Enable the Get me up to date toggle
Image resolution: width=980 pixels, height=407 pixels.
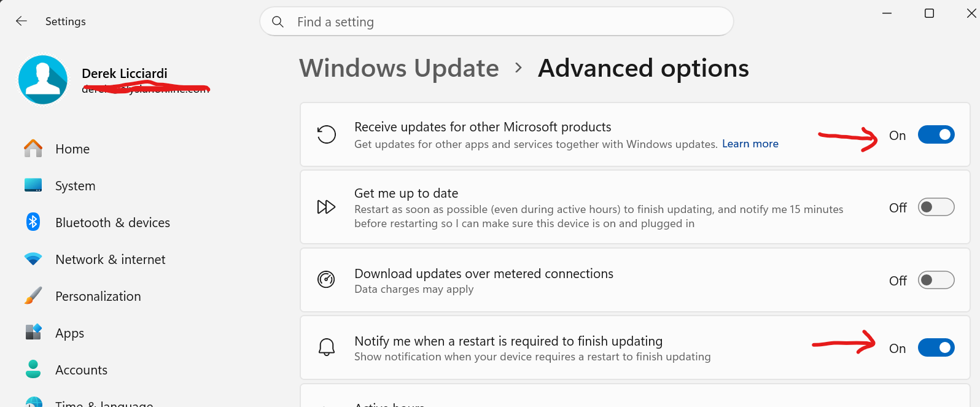point(936,207)
